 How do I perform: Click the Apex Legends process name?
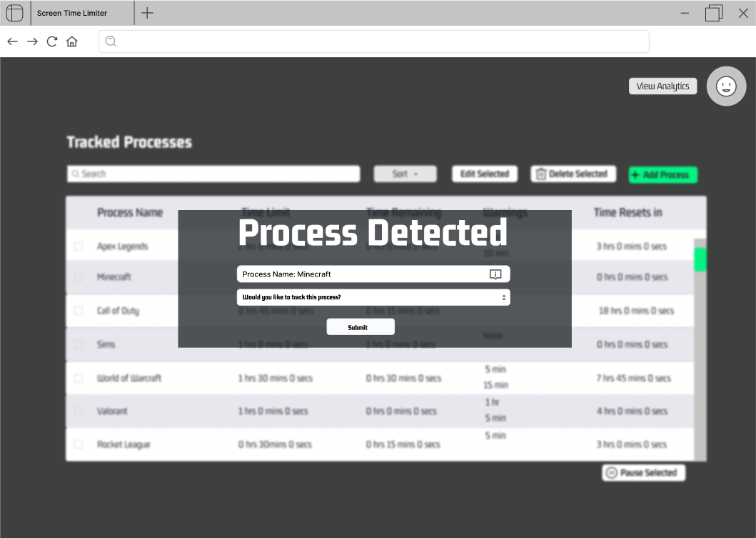[x=123, y=246]
